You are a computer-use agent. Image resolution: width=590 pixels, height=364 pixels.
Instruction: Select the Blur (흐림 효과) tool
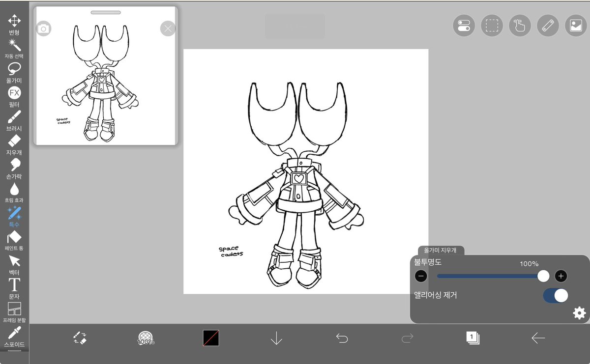14,193
